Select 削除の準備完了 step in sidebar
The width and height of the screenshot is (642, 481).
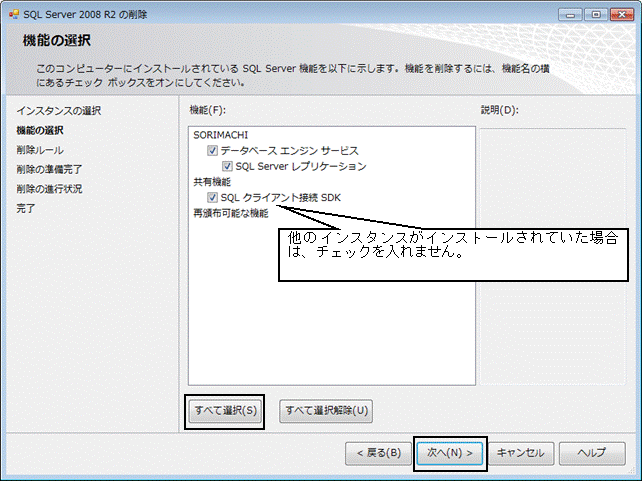click(50, 169)
